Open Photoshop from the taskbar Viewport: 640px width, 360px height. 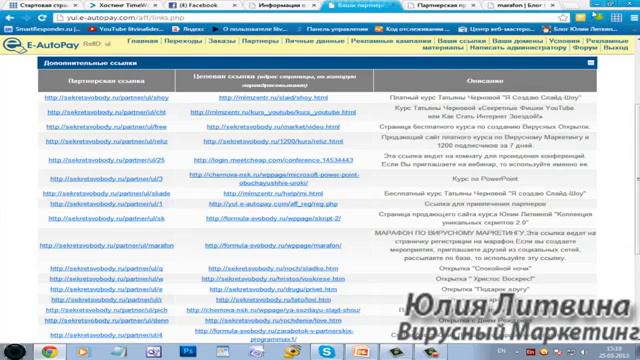[188, 351]
